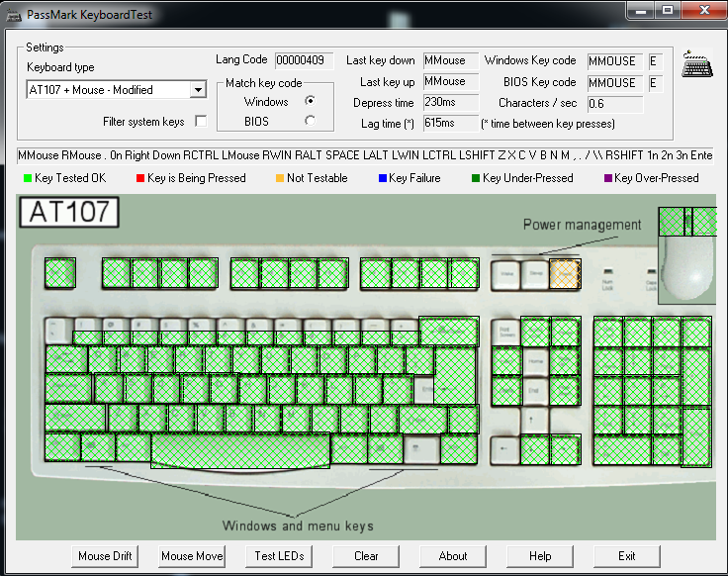Open the About dialog
Image resolution: width=728 pixels, height=576 pixels.
[453, 556]
